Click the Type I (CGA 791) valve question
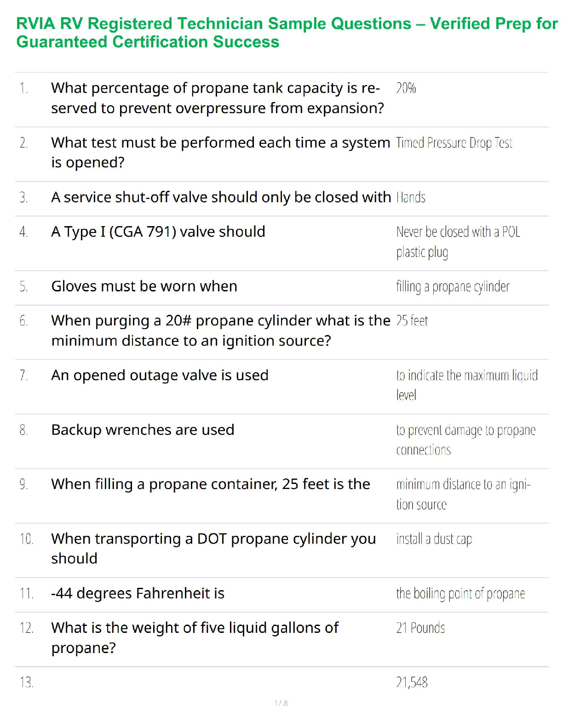Screen dimensions: 563x728 pos(158,232)
